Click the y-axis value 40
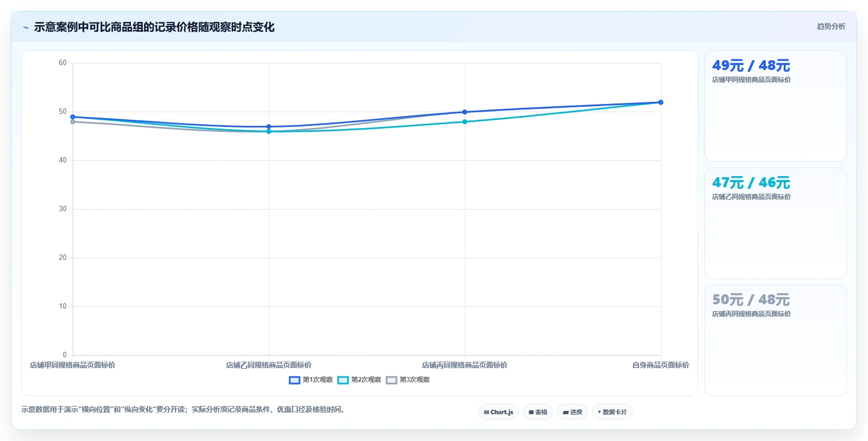Image resolution: width=868 pixels, height=441 pixels. (x=62, y=160)
